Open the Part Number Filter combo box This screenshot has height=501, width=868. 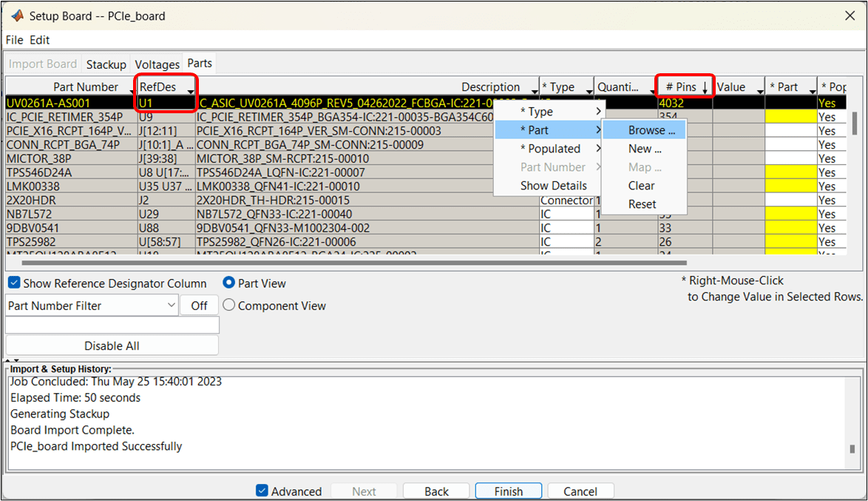[x=92, y=306]
